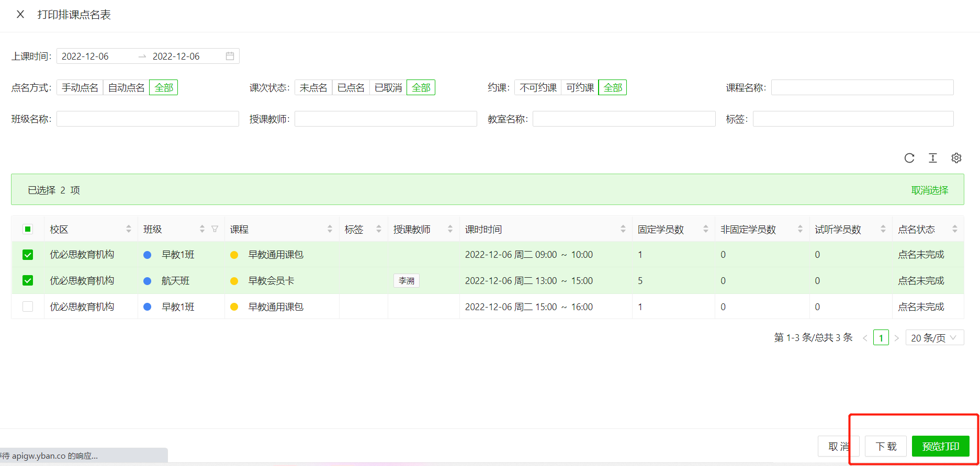The image size is (980, 466).
Task: Open the 班级 column filter icon
Action: click(215, 229)
